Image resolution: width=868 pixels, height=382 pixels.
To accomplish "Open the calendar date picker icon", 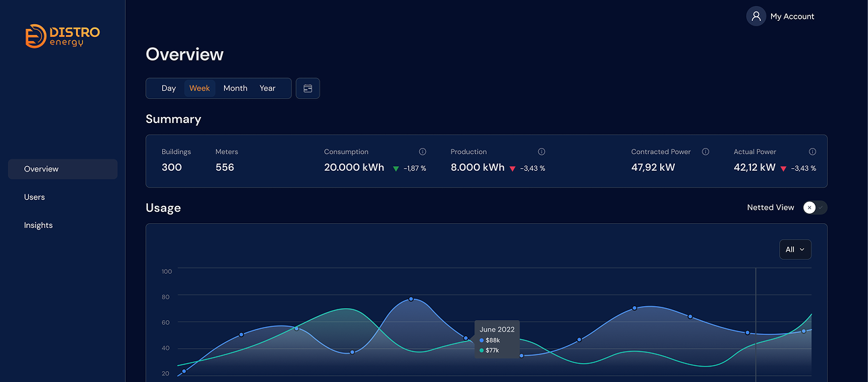I will tap(308, 88).
